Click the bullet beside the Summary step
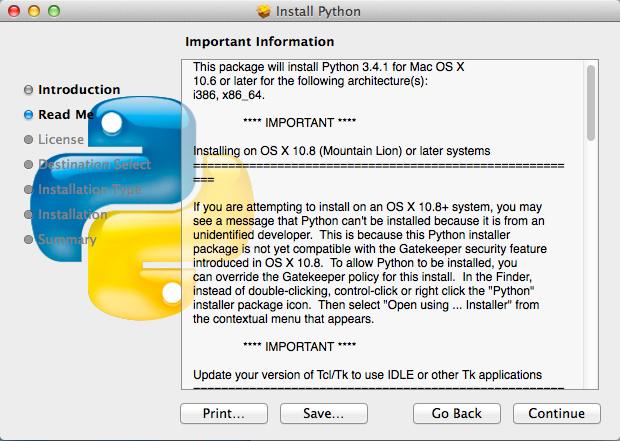The image size is (620, 441). pyautogui.click(x=28, y=240)
